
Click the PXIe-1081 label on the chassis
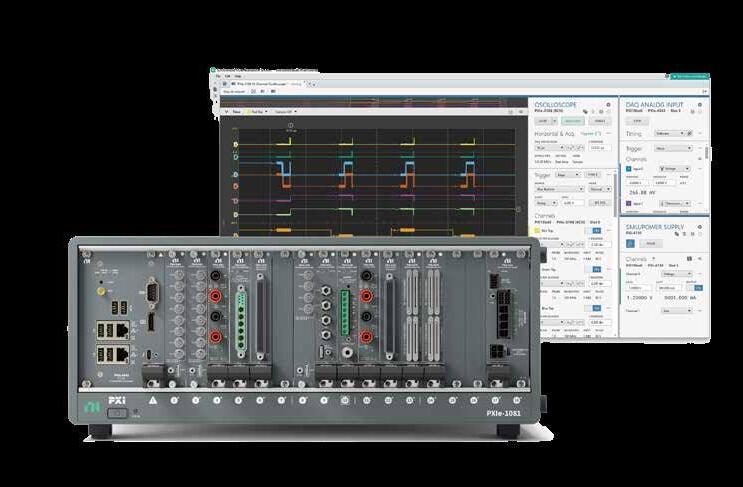coord(503,413)
